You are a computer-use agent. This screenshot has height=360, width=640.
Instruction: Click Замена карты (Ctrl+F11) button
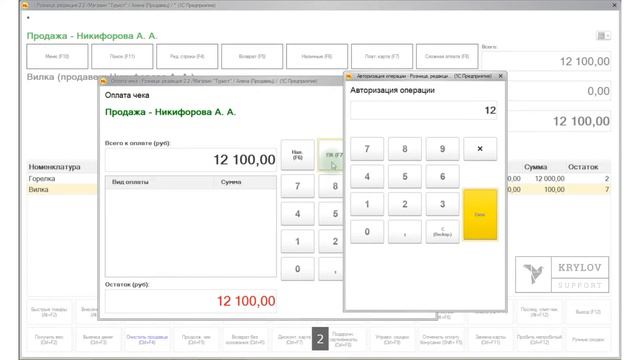(x=490, y=340)
